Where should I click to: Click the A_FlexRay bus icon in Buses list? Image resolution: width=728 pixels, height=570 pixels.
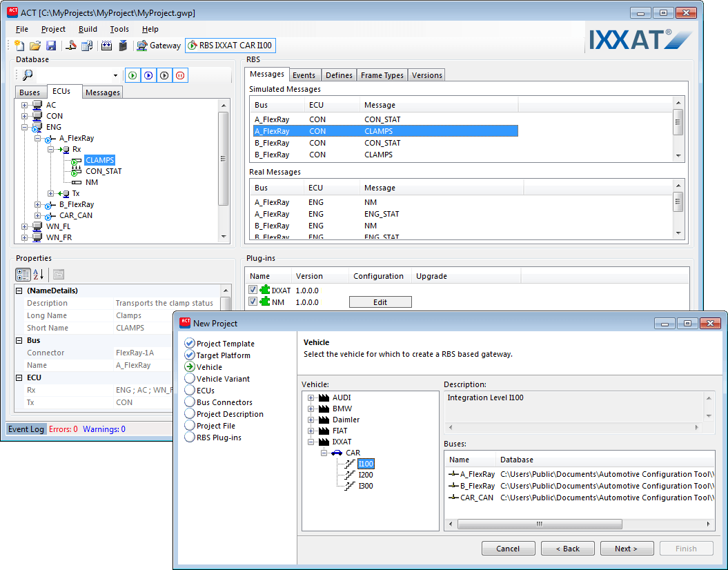(x=453, y=474)
